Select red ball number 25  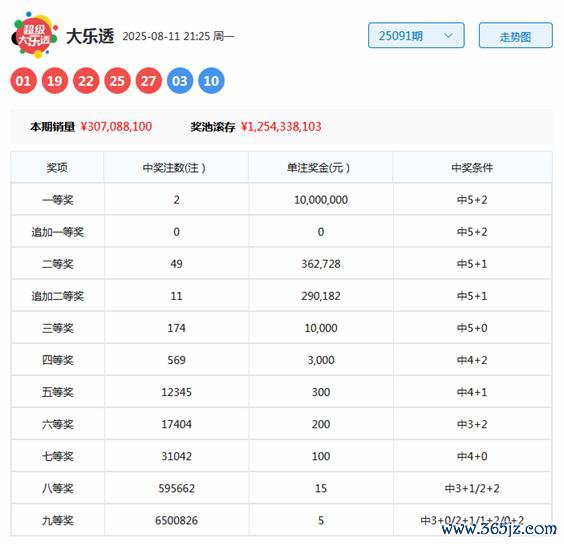pos(117,81)
